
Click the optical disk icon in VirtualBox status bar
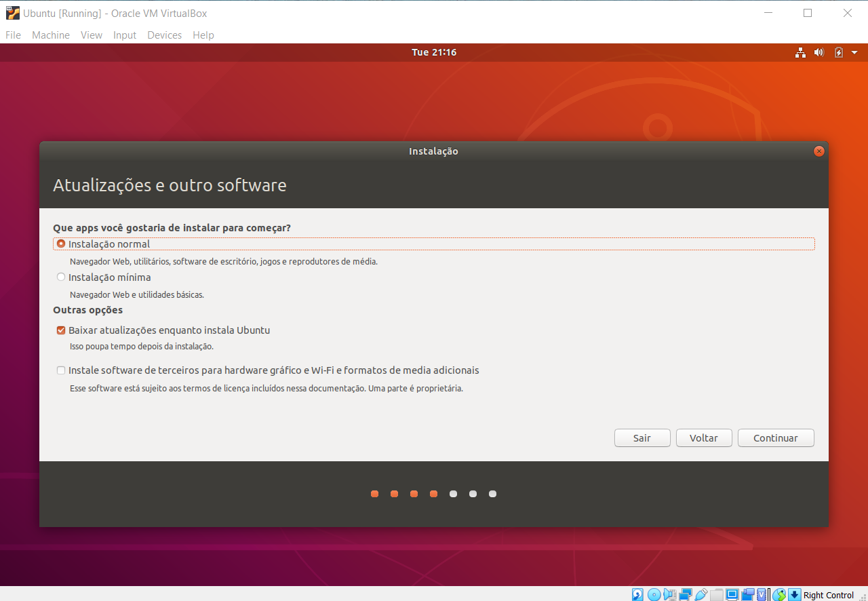[654, 595]
